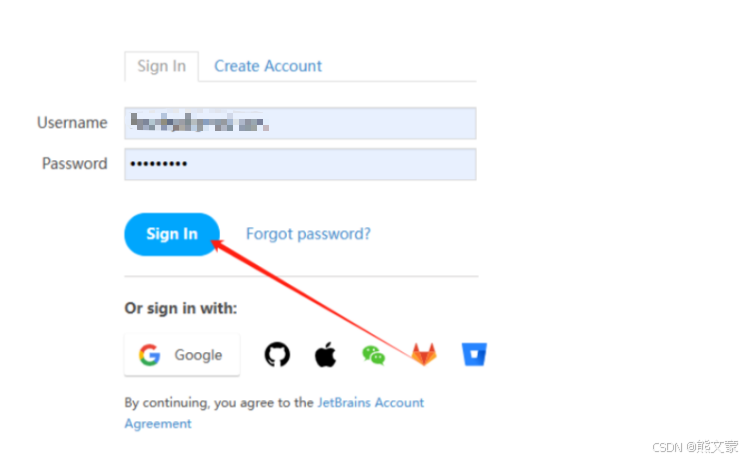This screenshot has width=749, height=460.
Task: Select the green WeChat sign-in icon
Action: tap(374, 355)
